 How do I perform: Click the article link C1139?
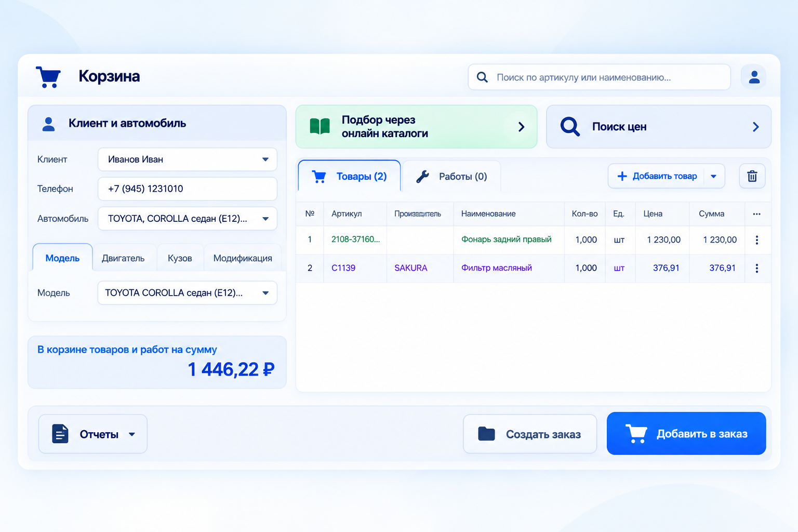(343, 268)
